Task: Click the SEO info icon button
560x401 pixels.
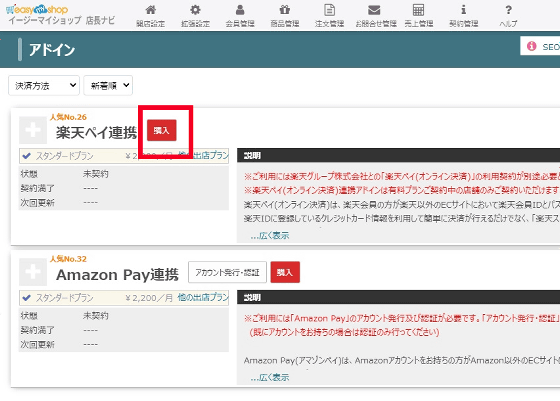Action: 540,46
